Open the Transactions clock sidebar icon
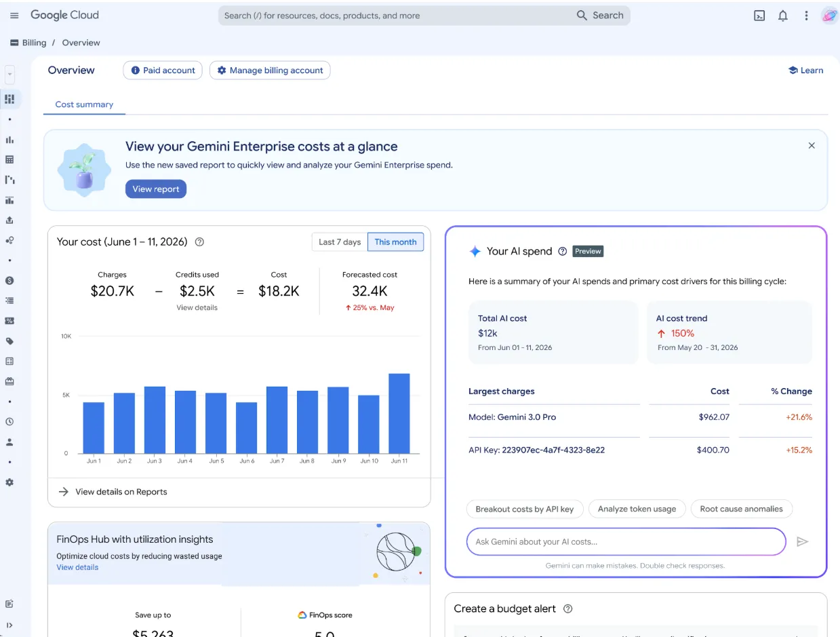Screen dimensions: 840x637 (9, 421)
